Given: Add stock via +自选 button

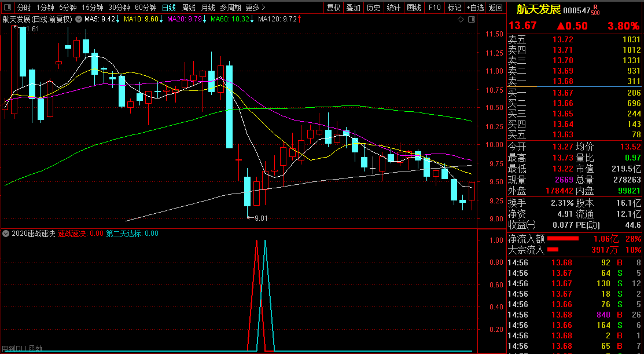Looking at the screenshot, I should coord(475,8).
